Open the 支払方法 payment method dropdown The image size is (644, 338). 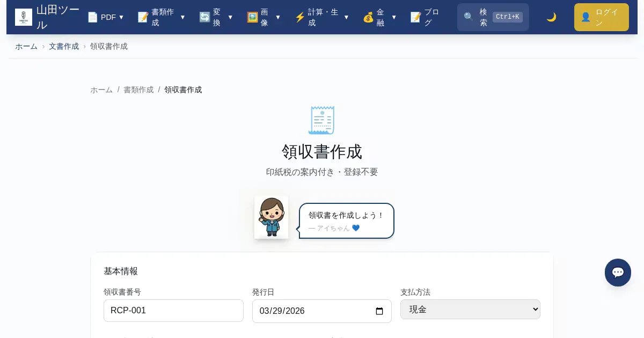[470, 310]
